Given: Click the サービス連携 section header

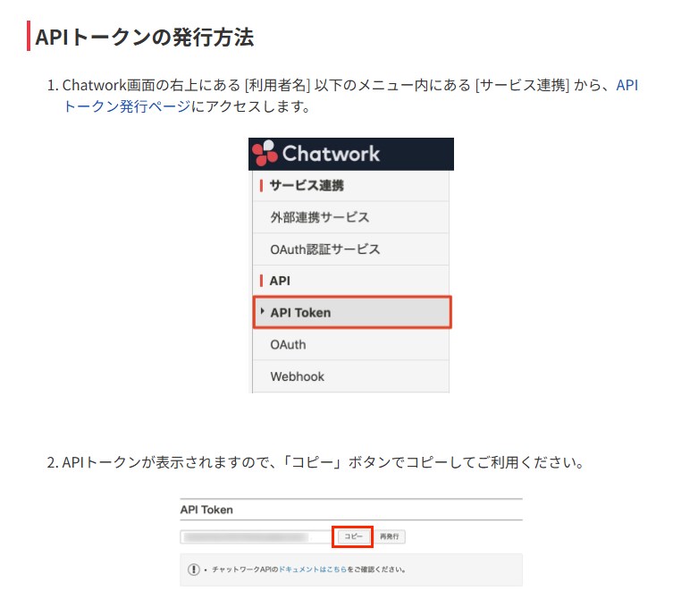Looking at the screenshot, I should point(307,186).
